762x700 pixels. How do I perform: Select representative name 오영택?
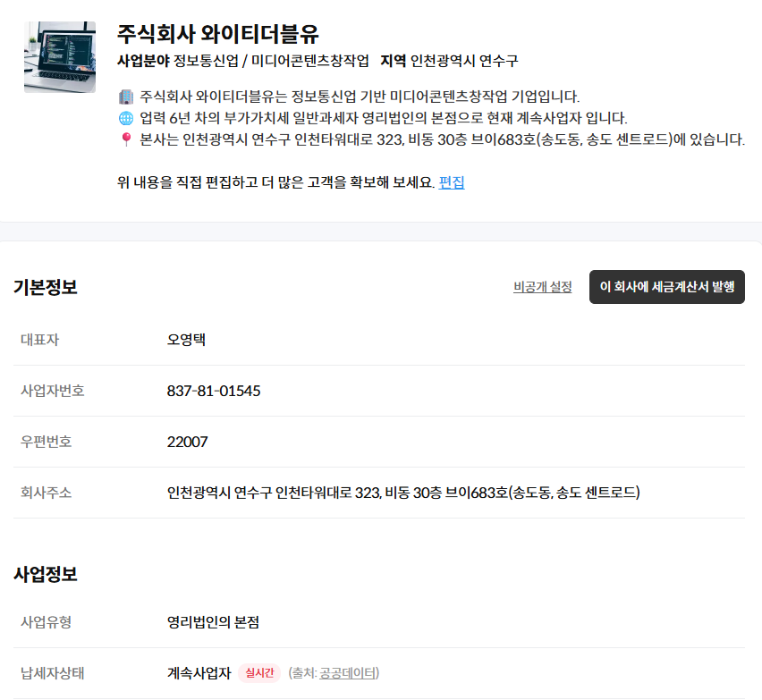pos(186,339)
